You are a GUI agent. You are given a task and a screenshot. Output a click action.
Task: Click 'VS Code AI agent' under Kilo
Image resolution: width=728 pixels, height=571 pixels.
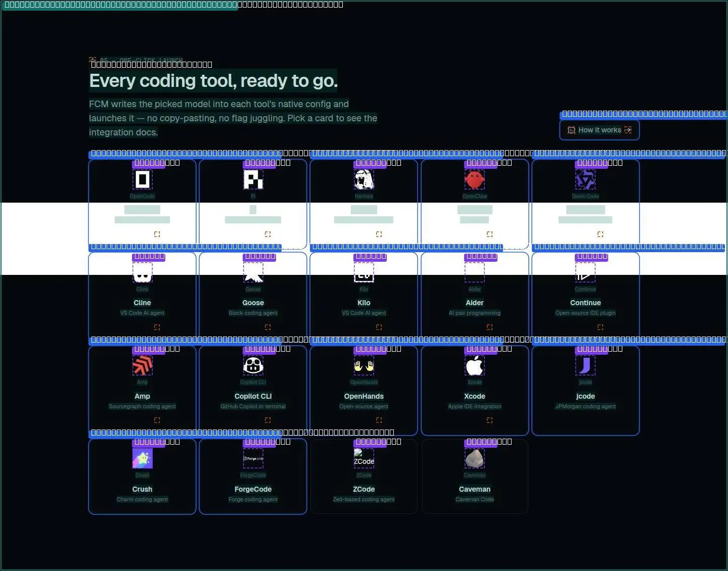pyautogui.click(x=364, y=313)
